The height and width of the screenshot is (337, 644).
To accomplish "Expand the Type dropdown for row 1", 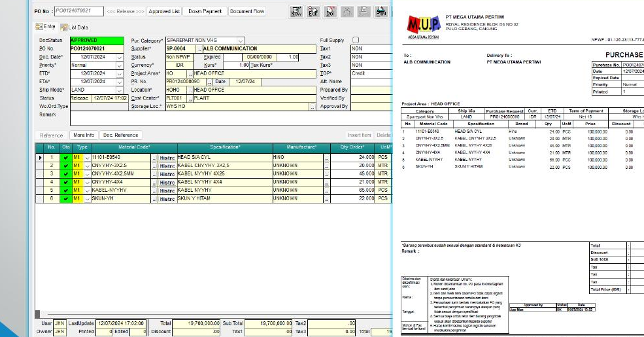I will pyautogui.click(x=88, y=158).
